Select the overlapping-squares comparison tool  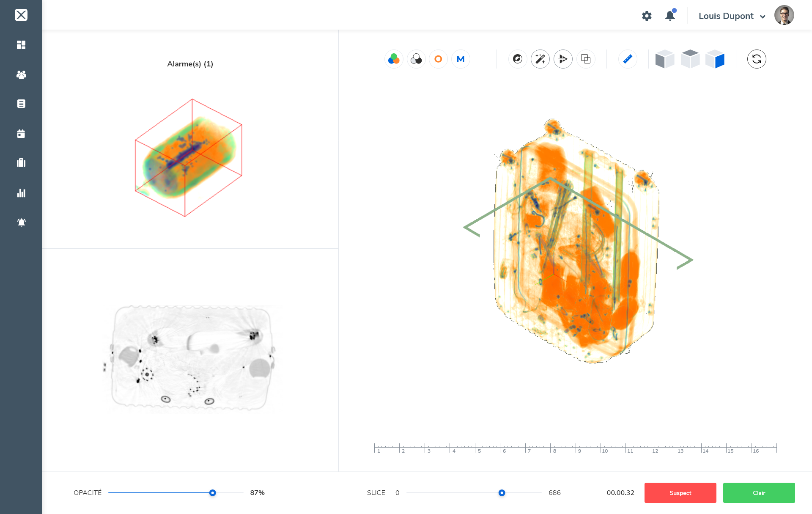[x=586, y=59]
